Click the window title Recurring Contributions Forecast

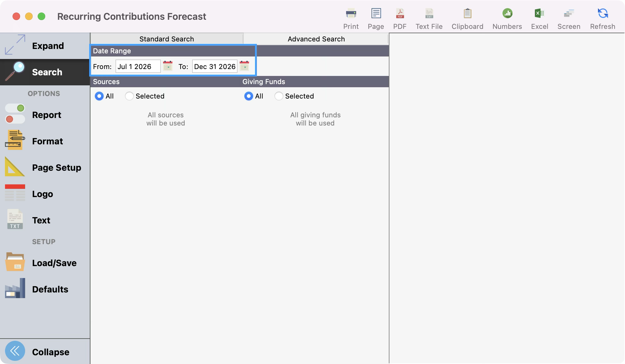tap(132, 16)
